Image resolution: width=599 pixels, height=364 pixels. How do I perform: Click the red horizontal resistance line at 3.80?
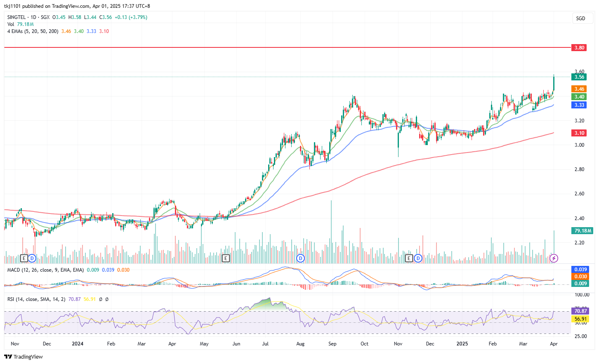pyautogui.click(x=288, y=48)
